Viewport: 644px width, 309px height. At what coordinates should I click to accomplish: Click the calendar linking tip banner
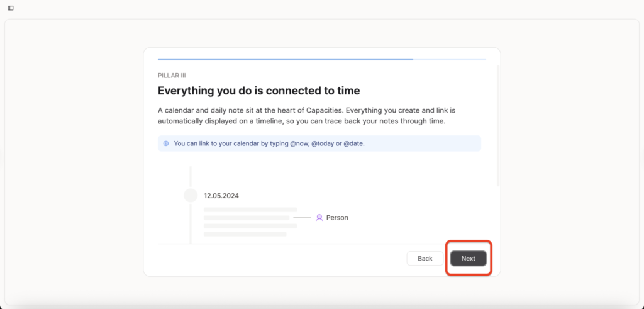[319, 143]
